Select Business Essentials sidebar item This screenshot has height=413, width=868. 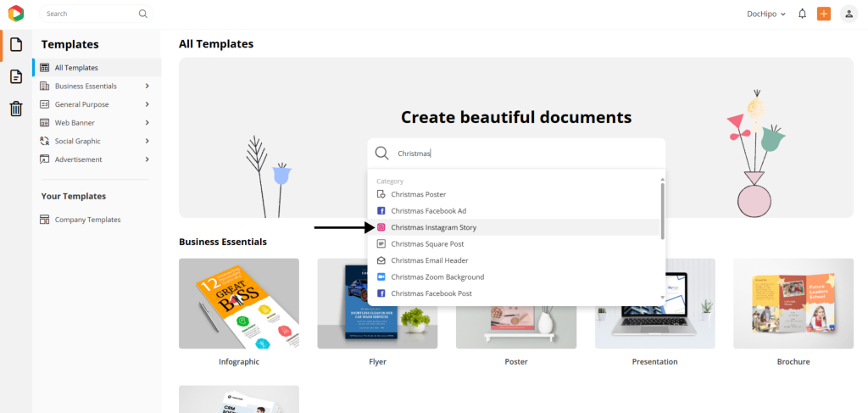tap(97, 86)
